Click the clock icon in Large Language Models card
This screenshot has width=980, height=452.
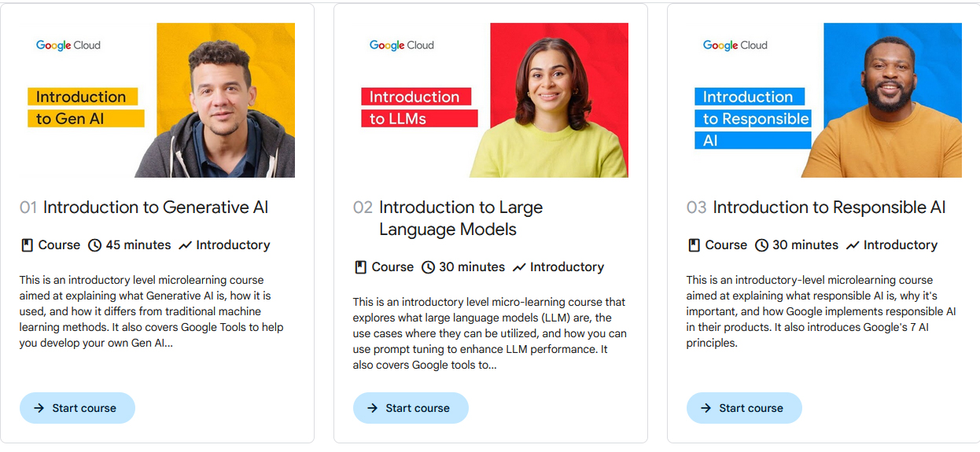pos(428,267)
